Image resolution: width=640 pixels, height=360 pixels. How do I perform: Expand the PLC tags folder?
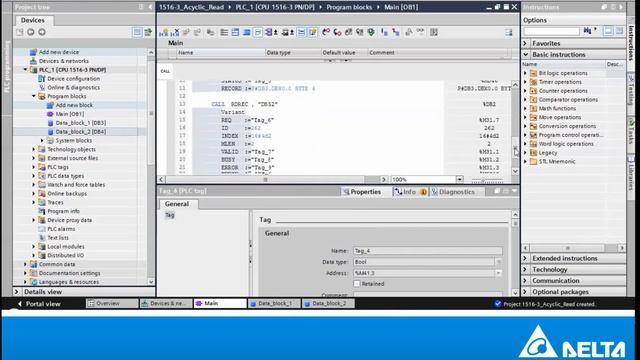click(33, 167)
